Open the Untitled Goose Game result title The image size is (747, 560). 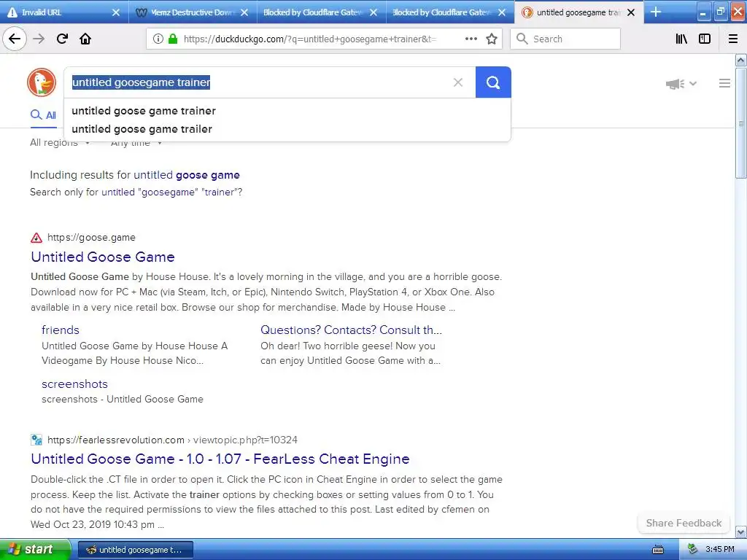point(102,257)
